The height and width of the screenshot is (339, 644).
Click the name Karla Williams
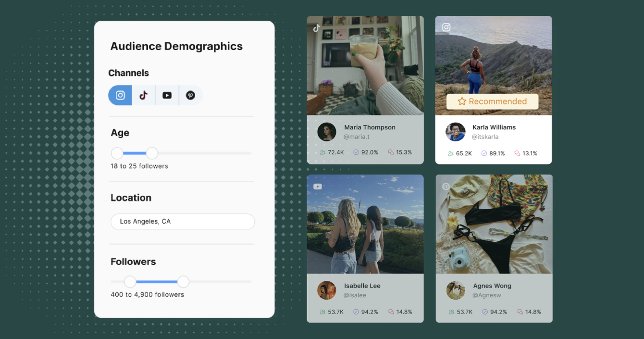pos(494,127)
